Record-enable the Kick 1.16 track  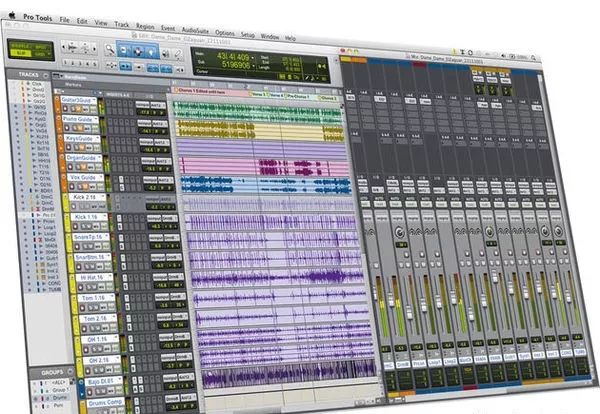tap(75, 226)
